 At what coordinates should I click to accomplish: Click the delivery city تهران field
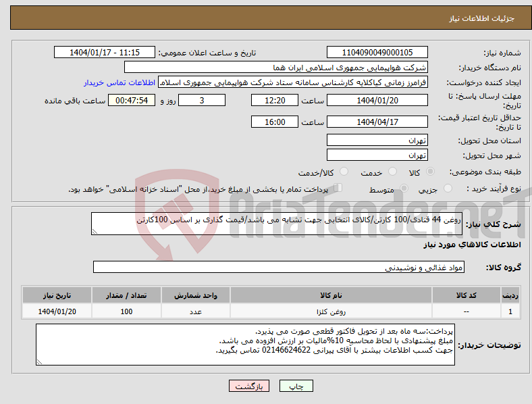click(x=377, y=155)
